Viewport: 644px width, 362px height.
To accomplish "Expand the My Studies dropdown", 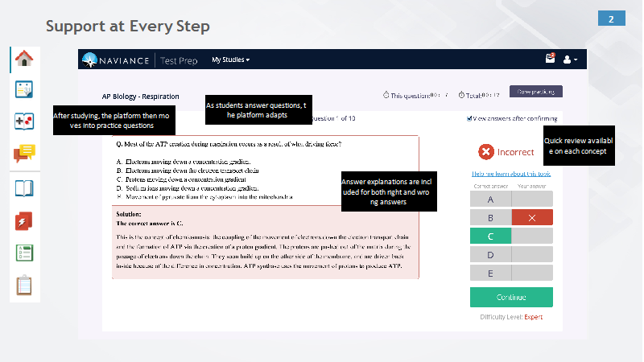I will 231,60.
